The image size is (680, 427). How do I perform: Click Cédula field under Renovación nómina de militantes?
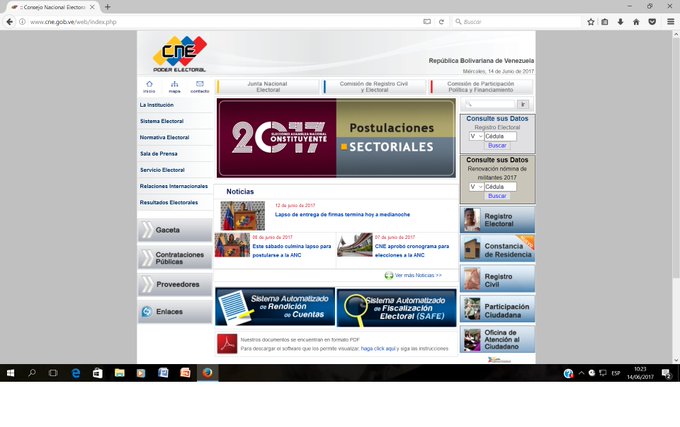[x=500, y=187]
